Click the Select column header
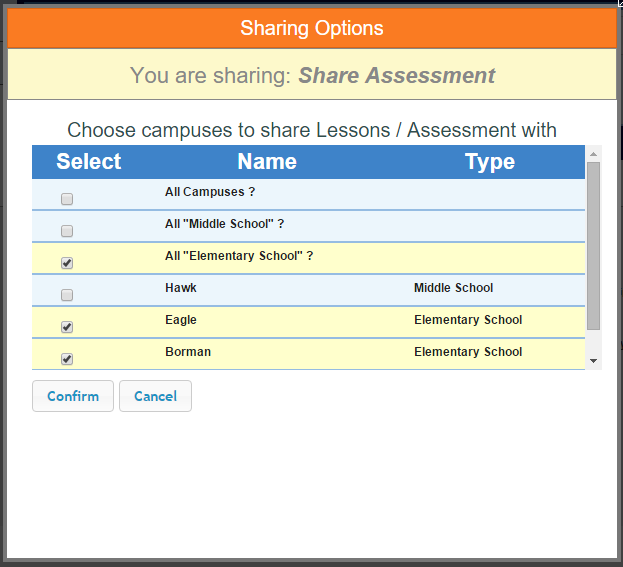623x567 pixels. (88, 162)
